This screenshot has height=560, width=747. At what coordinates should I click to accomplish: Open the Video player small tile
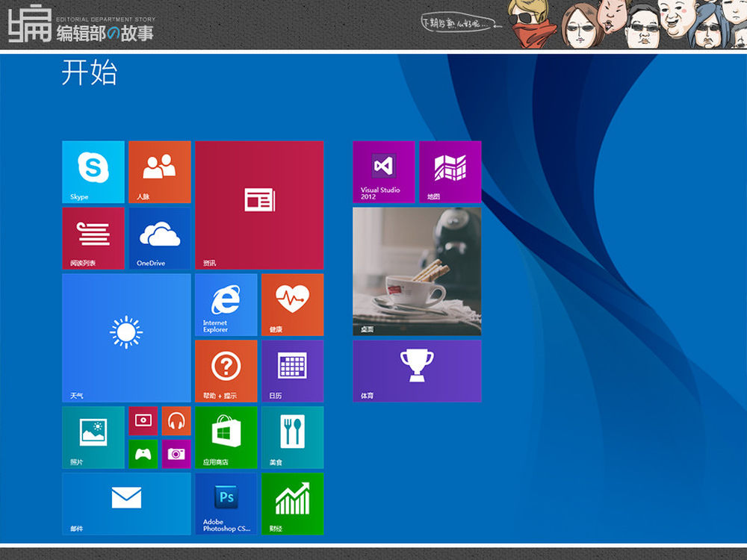pos(143,421)
